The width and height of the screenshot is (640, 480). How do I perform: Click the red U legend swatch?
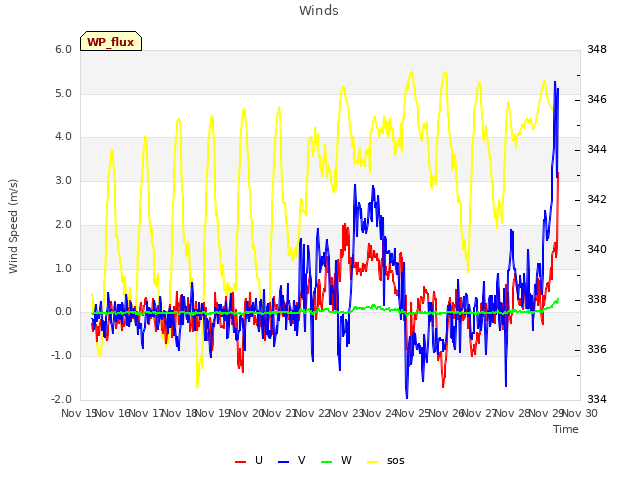240,462
